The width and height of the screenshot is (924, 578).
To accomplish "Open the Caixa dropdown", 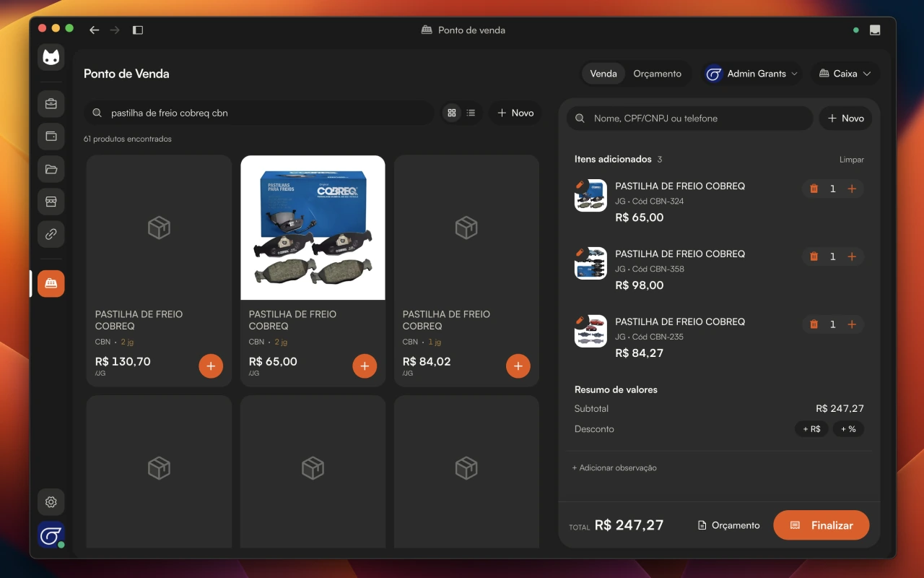I will (x=845, y=74).
